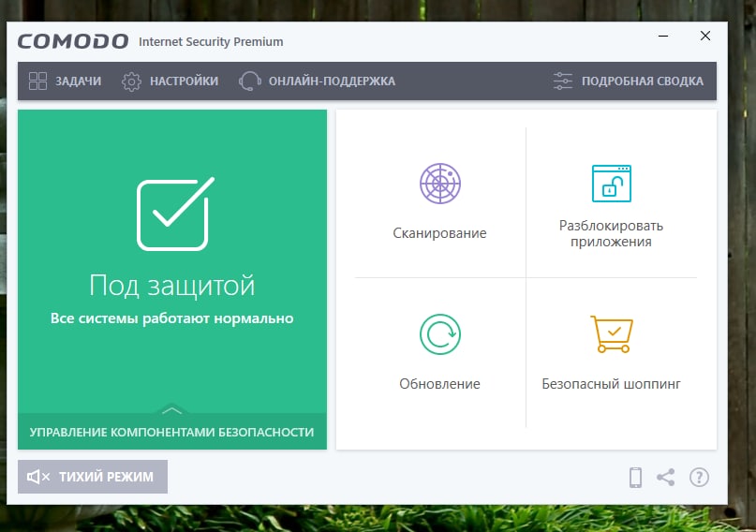Image resolution: width=756 pixels, height=532 pixels.
Task: Click the Разблокировать приложения unlock icon
Action: (x=612, y=184)
